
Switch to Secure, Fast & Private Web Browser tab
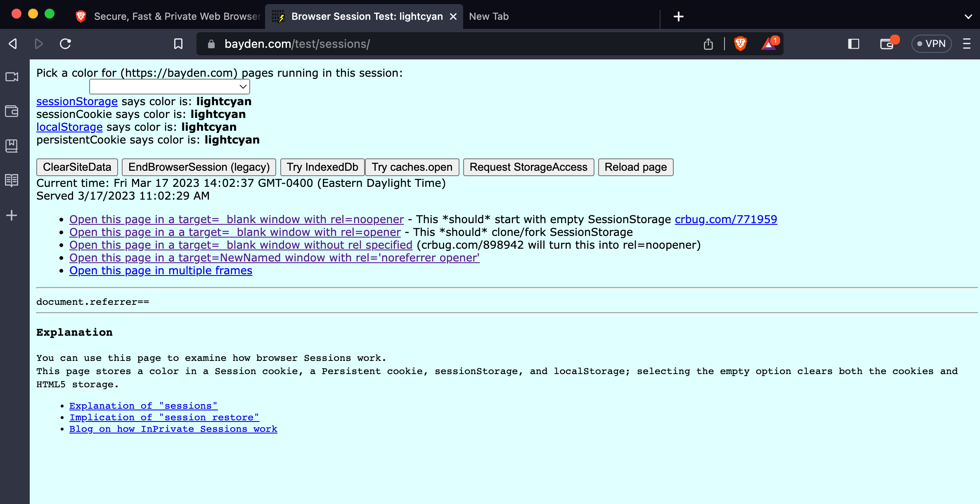[x=168, y=16]
